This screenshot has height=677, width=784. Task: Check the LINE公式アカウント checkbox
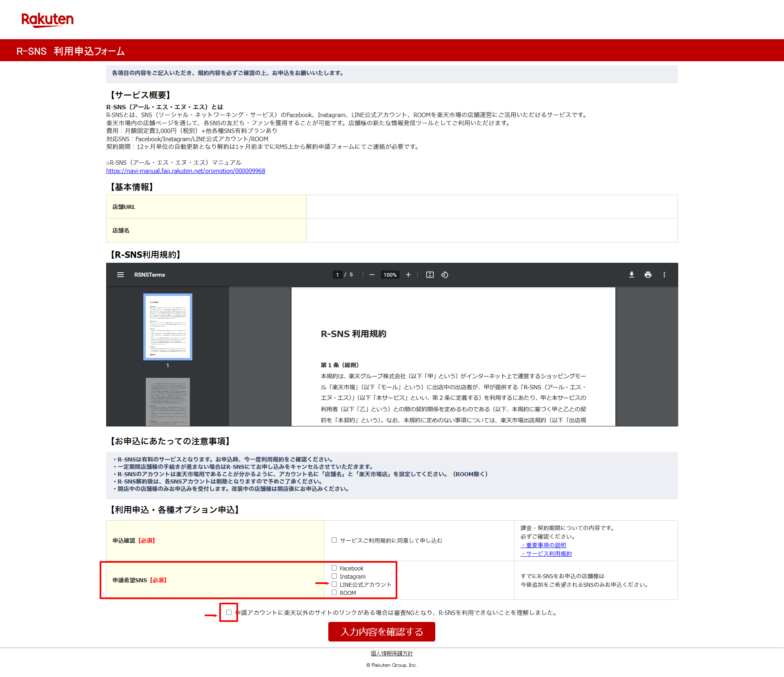click(334, 584)
